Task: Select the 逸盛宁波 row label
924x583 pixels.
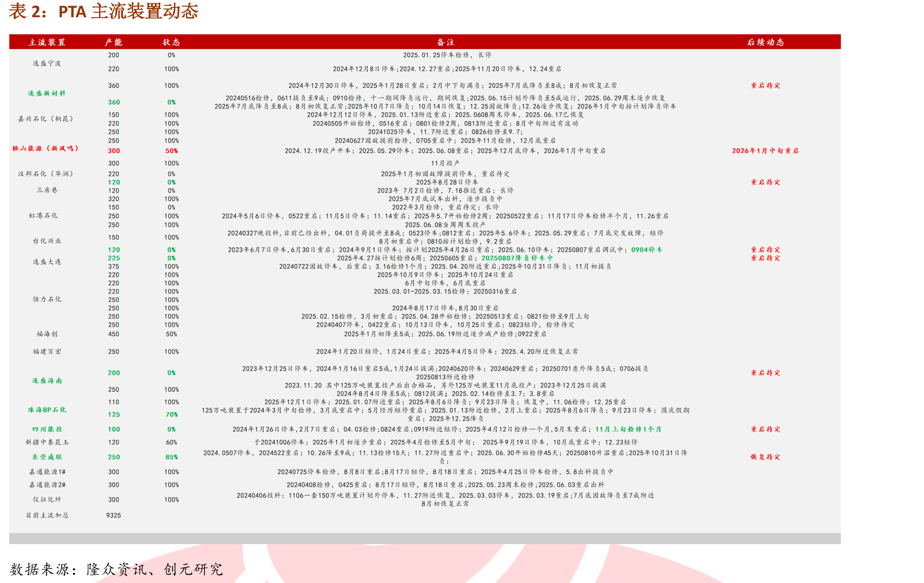Action: pos(47,63)
